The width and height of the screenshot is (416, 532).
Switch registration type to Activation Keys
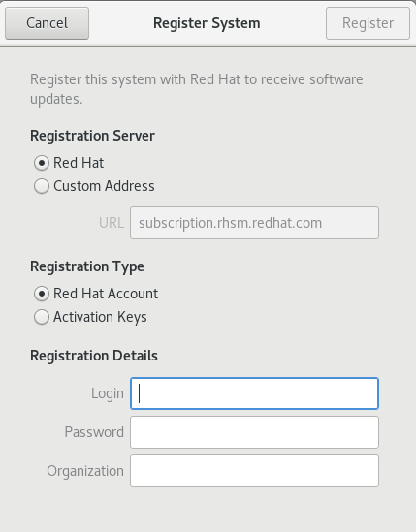pos(42,317)
